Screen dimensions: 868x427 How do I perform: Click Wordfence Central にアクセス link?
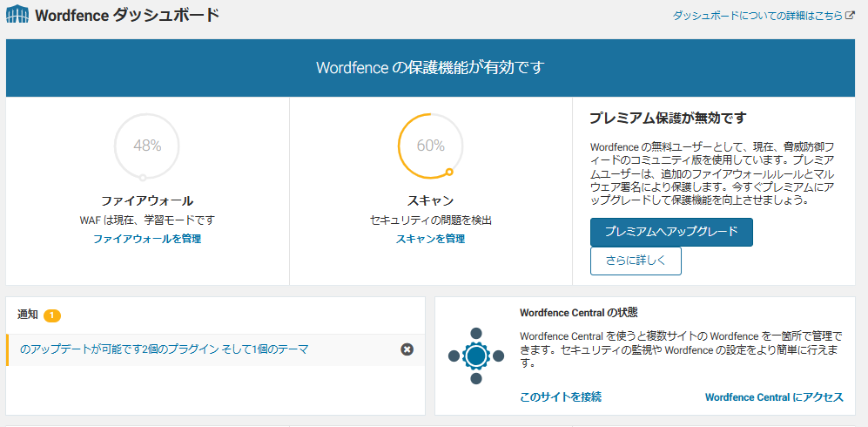coord(774,397)
